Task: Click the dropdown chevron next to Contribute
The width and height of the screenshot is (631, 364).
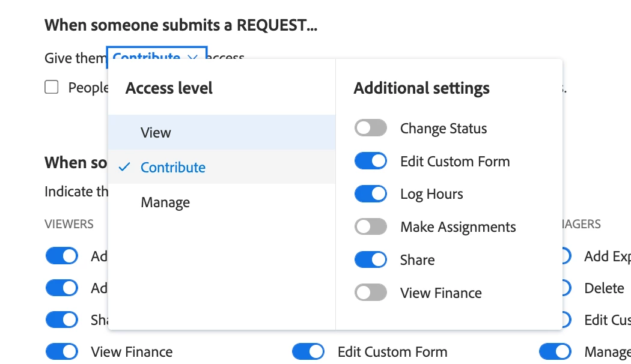Action: [192, 57]
